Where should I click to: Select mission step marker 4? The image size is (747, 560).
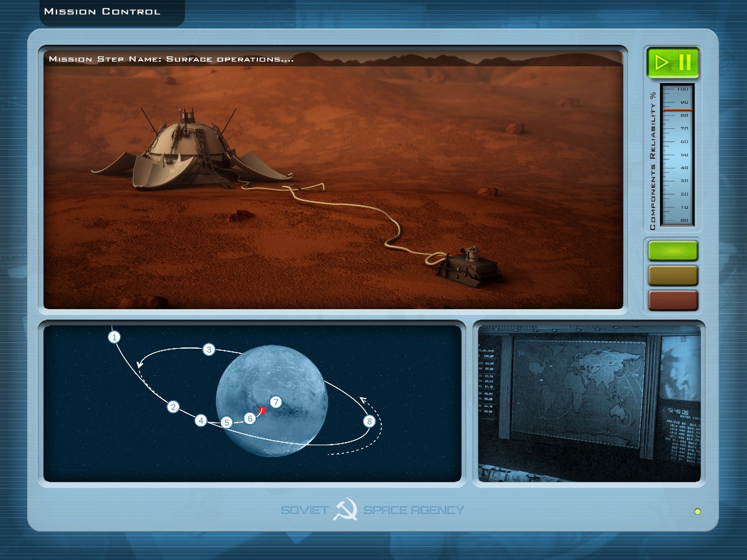point(201,421)
